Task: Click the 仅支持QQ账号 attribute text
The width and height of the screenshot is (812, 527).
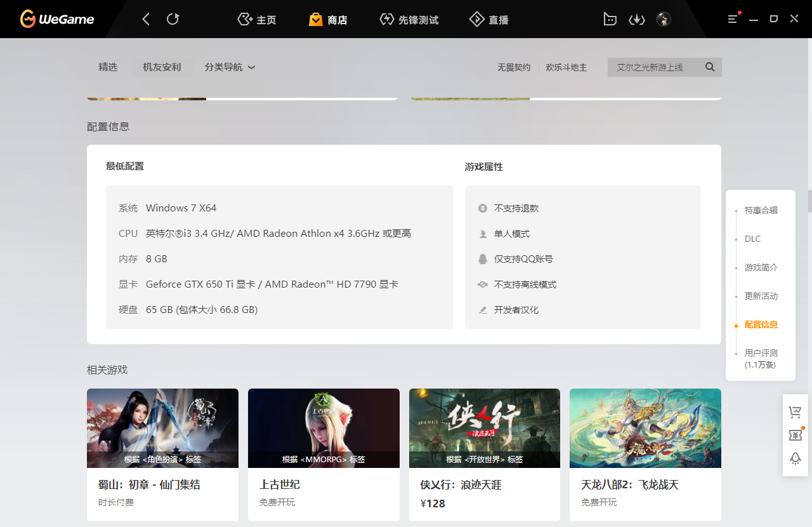Action: 523,259
